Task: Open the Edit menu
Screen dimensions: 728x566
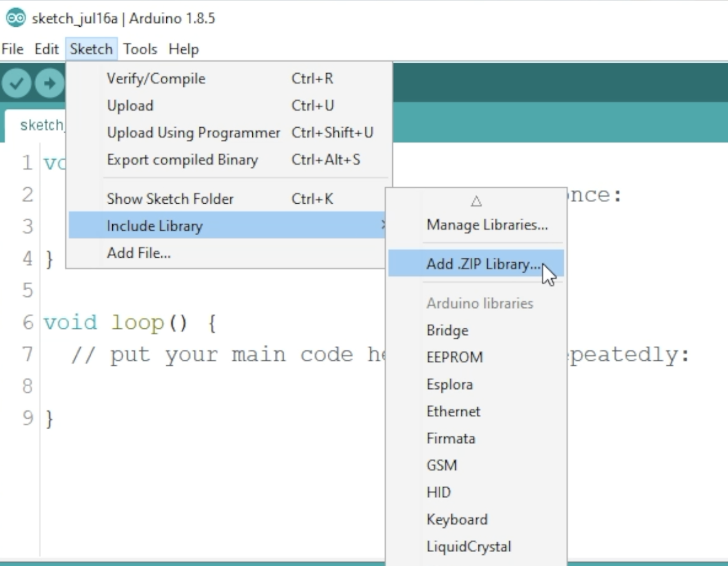Action: pos(46,49)
